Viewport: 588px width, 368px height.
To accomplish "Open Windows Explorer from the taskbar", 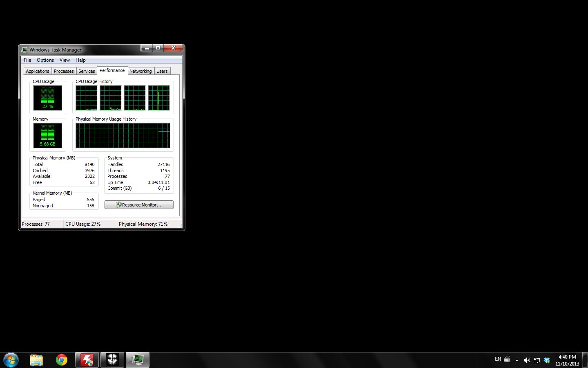I will tap(36, 360).
